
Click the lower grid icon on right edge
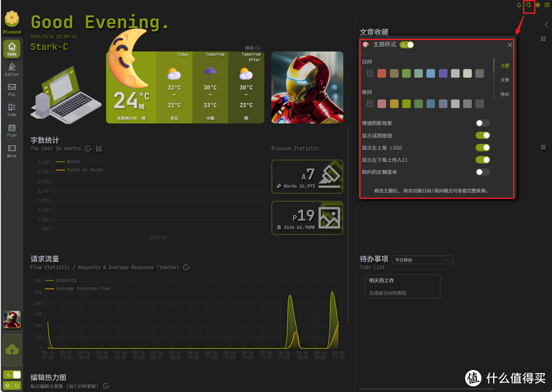point(543,147)
